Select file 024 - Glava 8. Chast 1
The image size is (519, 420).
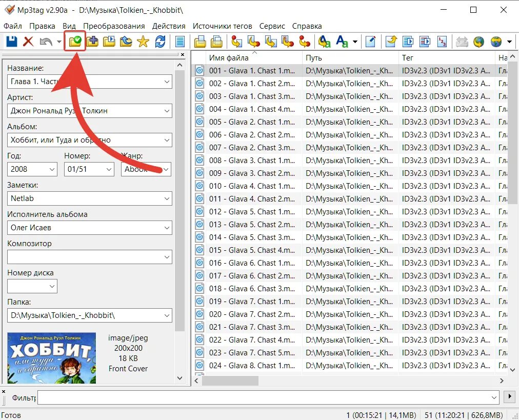(x=252, y=366)
